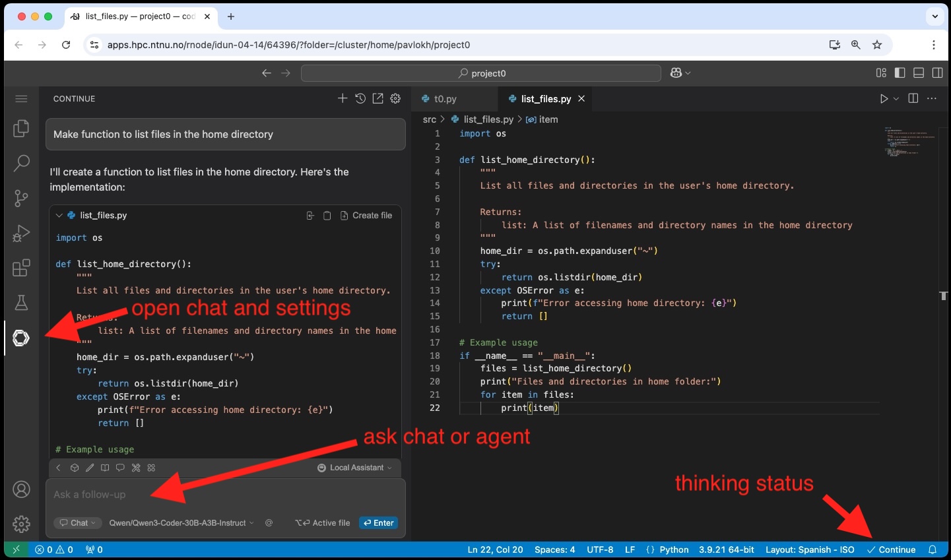
Task: Copy the list_files.py code snippet
Action: (327, 216)
